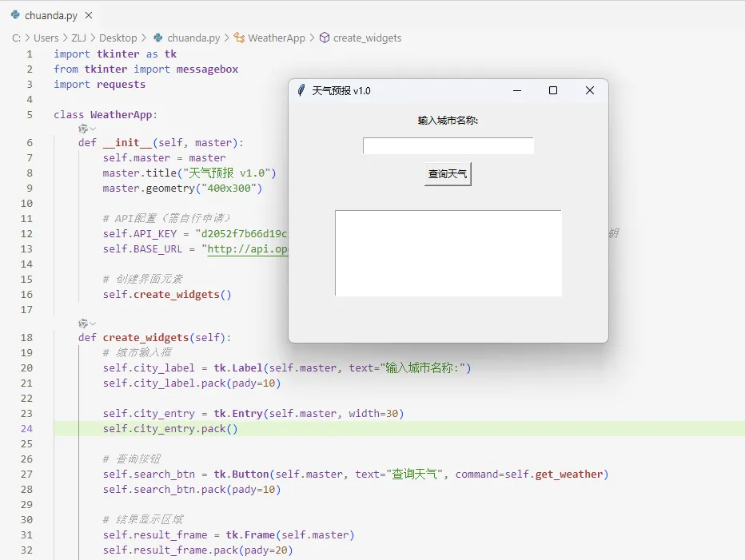Viewport: 745px width, 560px height.
Task: Click 'from tkinter import messagebox' line
Action: click(145, 70)
